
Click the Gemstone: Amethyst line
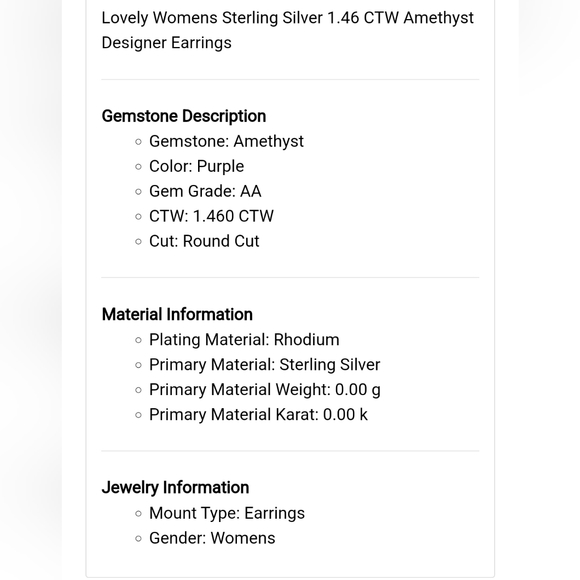[x=226, y=142]
